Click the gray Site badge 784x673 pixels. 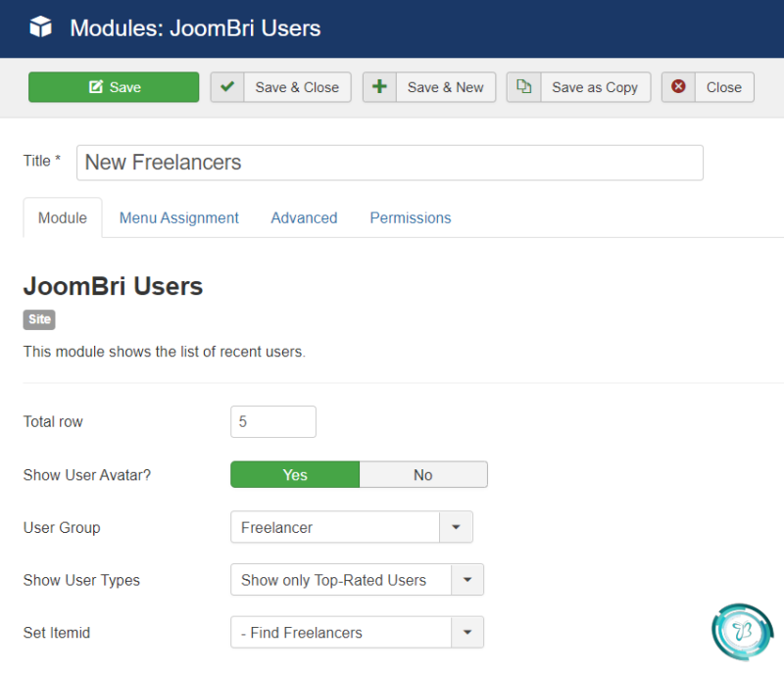tap(39, 319)
